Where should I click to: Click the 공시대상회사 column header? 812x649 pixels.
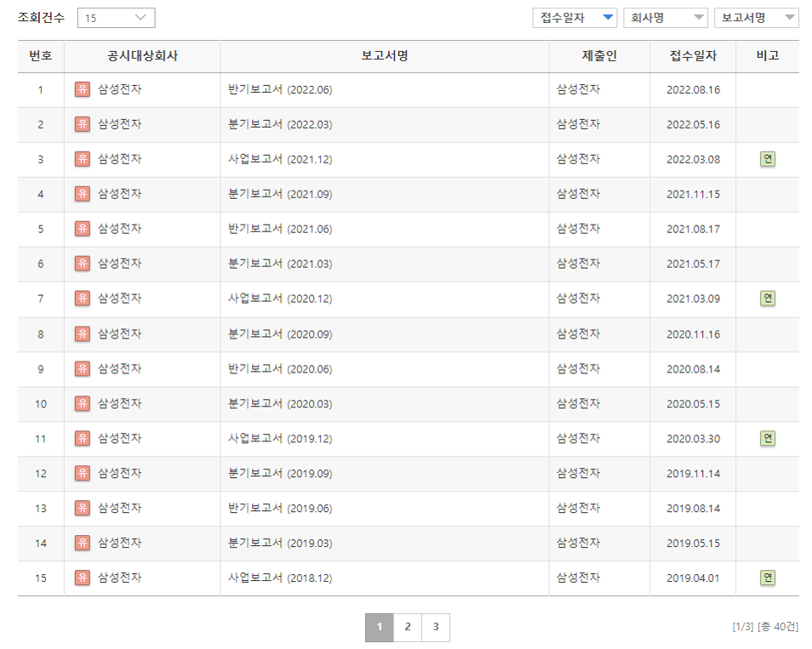(x=142, y=56)
